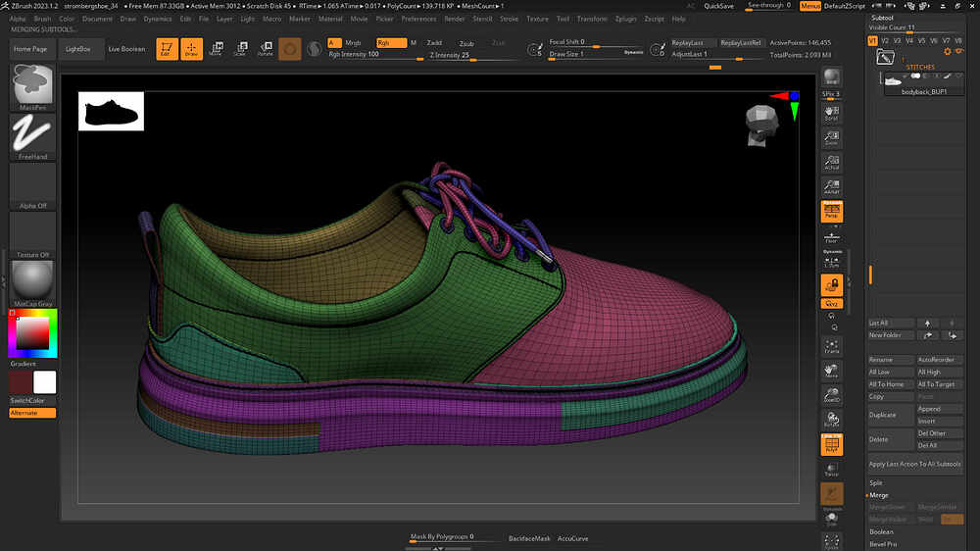980x551 pixels.
Task: Adjust the Focal Shift slider
Action: [597, 42]
